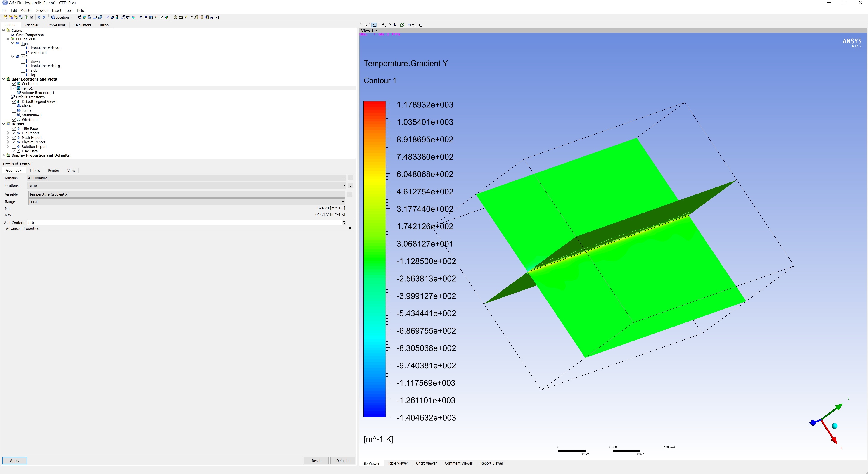Expand Display Properties and Defaults node
868x474 pixels.
pyautogui.click(x=4, y=155)
